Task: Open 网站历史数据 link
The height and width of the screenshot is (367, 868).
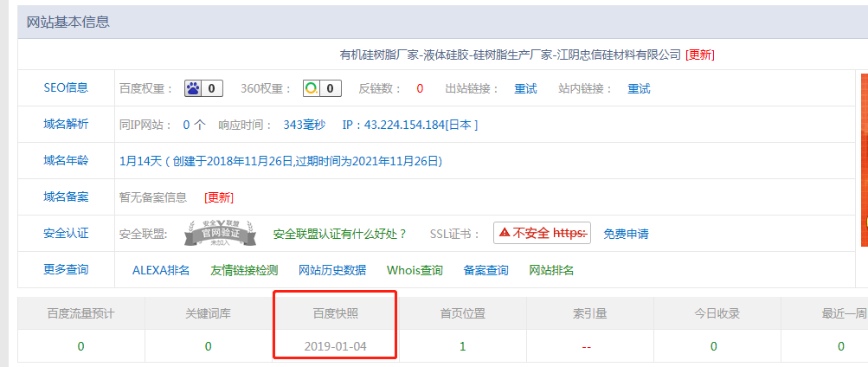Action: [x=332, y=270]
